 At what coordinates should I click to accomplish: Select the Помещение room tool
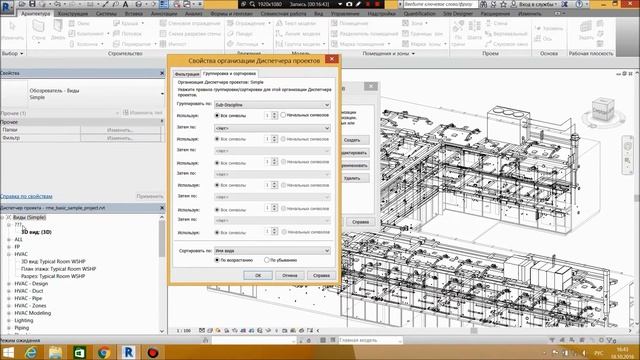tap(349, 24)
